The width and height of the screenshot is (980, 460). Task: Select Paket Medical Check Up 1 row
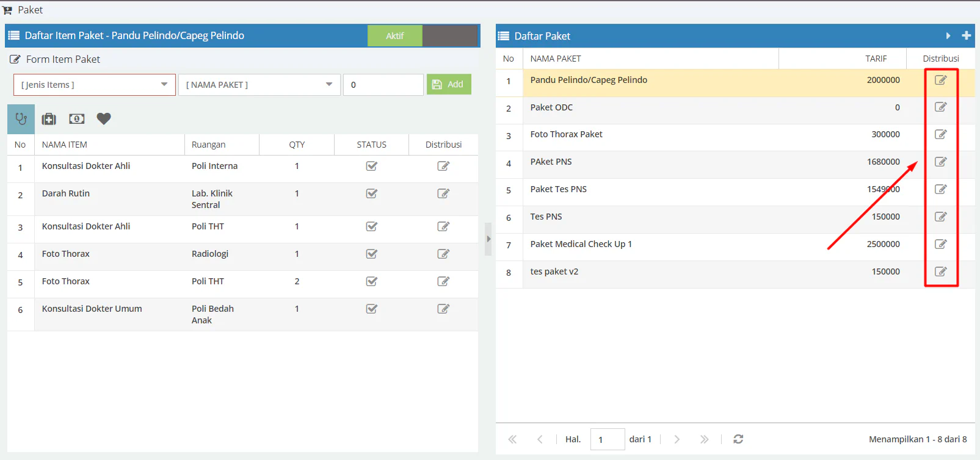point(735,247)
